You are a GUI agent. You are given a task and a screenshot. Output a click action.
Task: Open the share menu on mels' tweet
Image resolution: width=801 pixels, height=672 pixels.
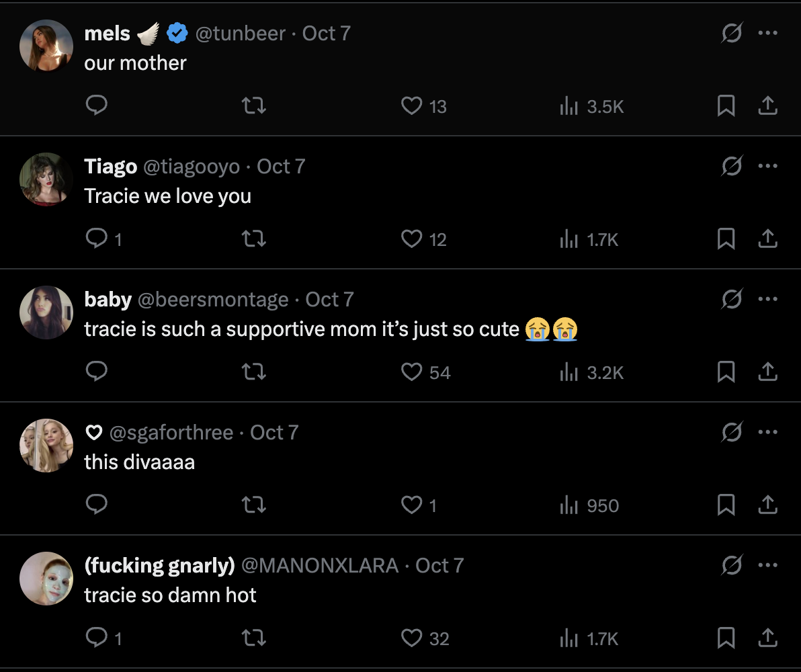767,106
